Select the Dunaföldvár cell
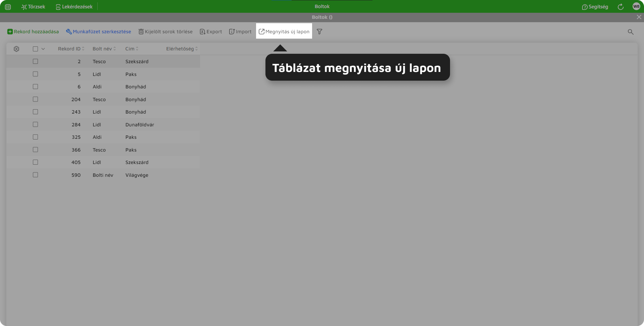 (140, 125)
